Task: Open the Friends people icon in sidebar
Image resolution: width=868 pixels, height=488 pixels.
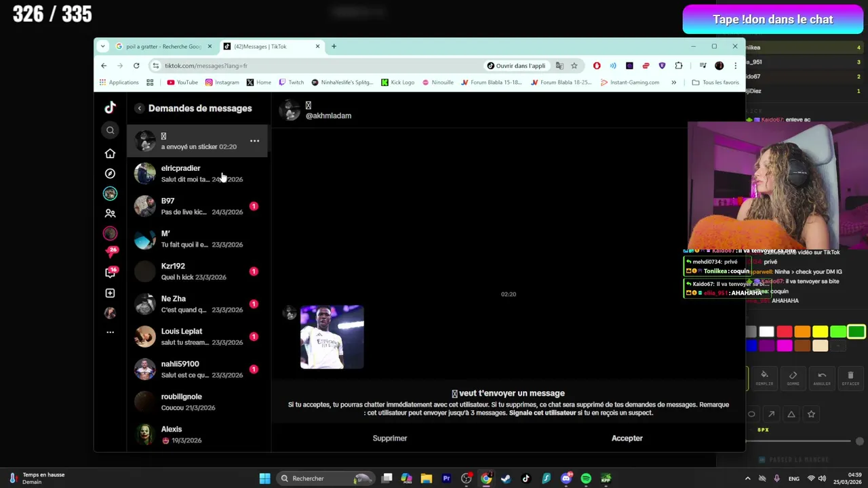Action: tap(110, 213)
